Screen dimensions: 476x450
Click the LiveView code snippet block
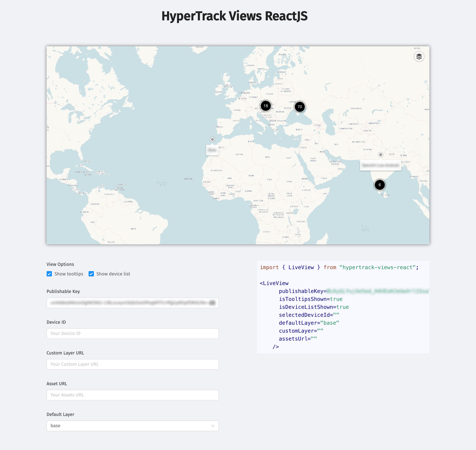[343, 307]
